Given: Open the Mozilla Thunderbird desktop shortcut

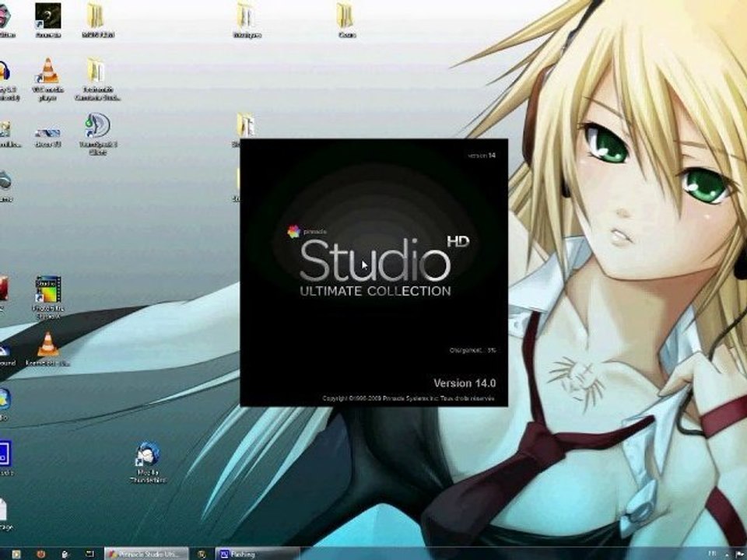Looking at the screenshot, I should point(147,462).
